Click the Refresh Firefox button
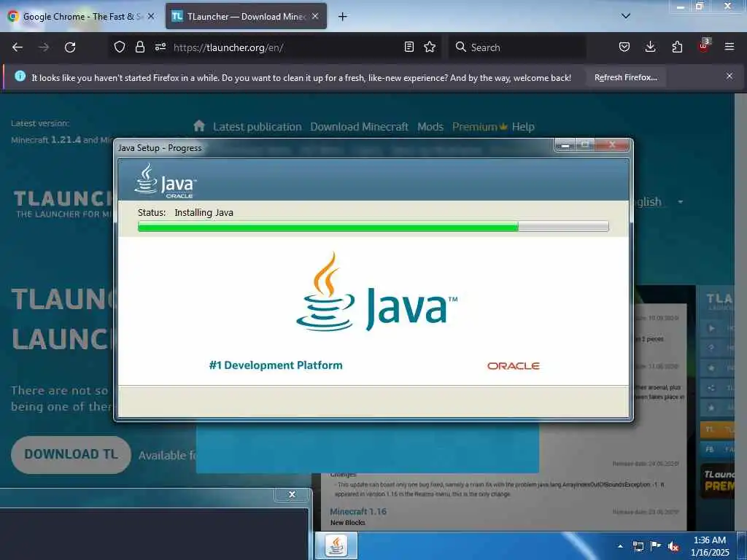 click(x=625, y=77)
